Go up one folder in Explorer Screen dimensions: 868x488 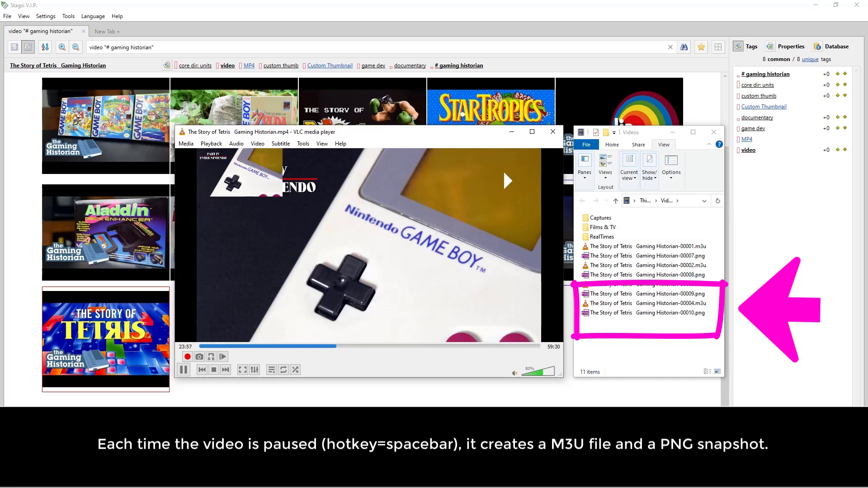tap(615, 201)
